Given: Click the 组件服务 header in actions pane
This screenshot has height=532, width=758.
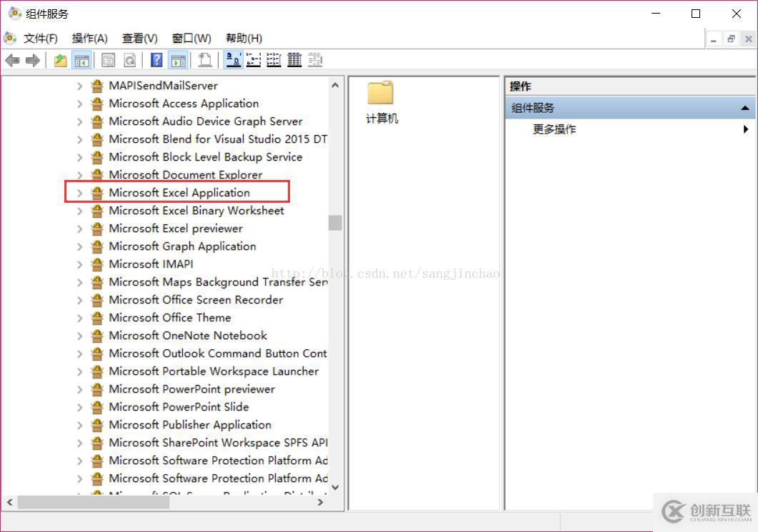Looking at the screenshot, I should tap(630, 108).
